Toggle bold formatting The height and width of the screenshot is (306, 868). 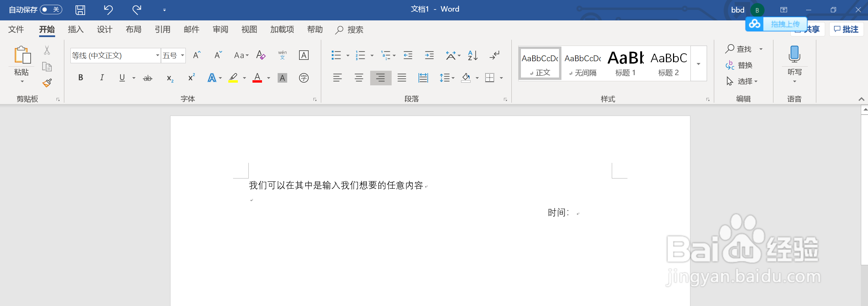(x=80, y=78)
